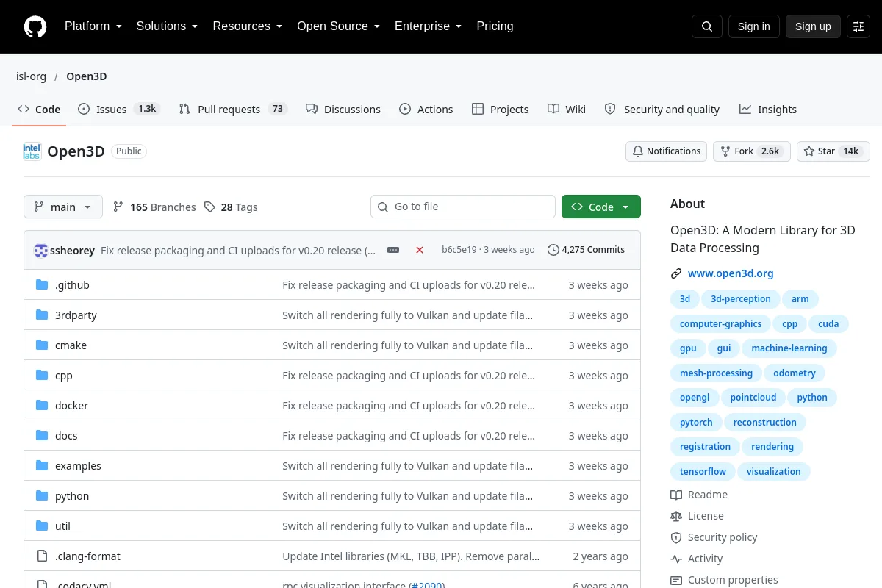Open the Actions tab

coord(426,110)
